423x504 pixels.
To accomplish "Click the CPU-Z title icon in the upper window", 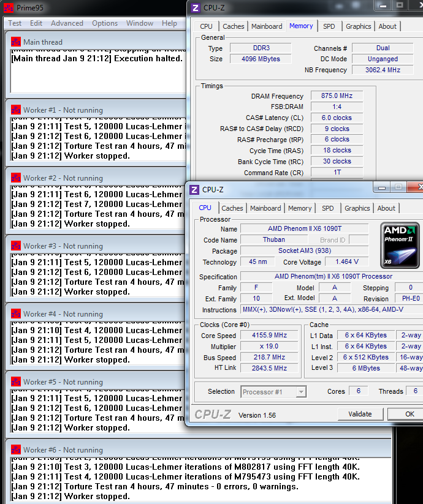I will pos(195,8).
